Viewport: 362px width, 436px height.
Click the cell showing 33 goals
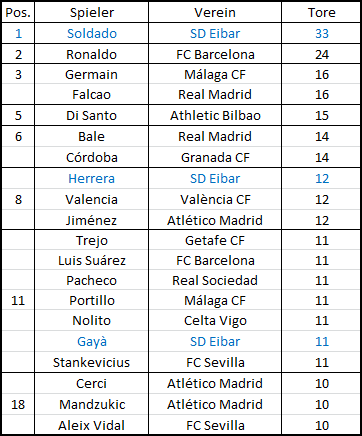point(321,33)
